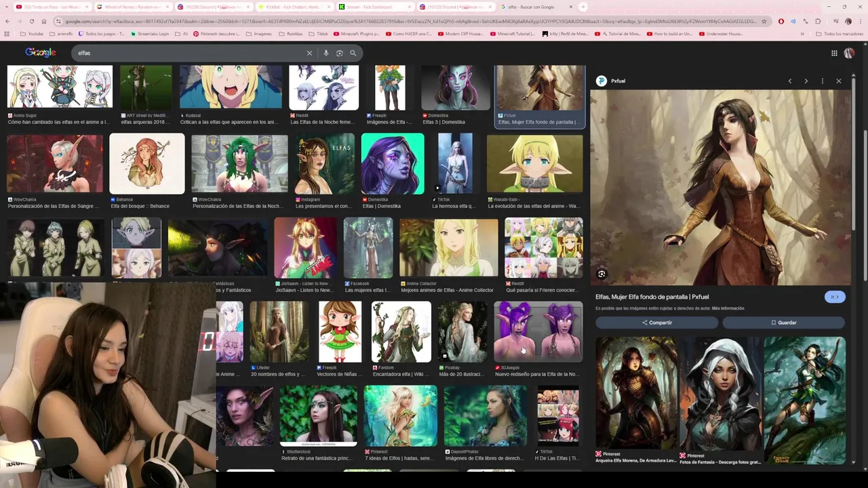Image resolution: width=868 pixels, height=488 pixels.
Task: Click the Google Lens icon on the previewed image
Action: click(x=601, y=274)
